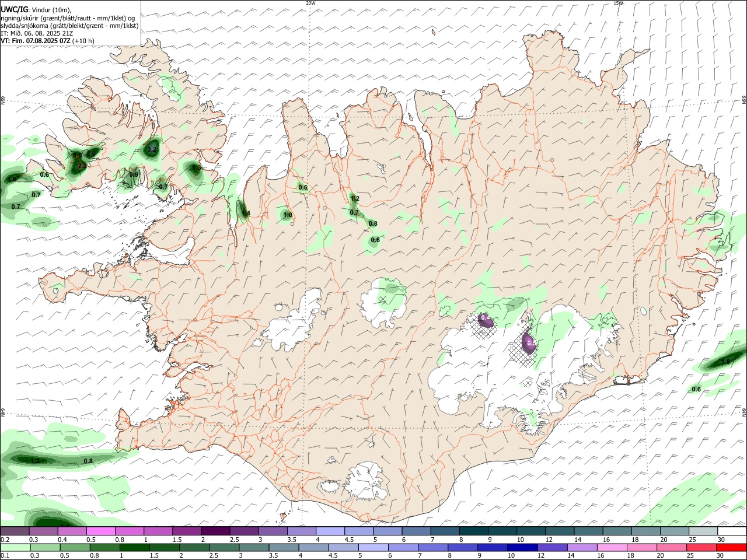Image resolution: width=747 pixels, height=560 pixels.
Task: Click the '2.3' rainfall value on map
Action: (x=82, y=166)
